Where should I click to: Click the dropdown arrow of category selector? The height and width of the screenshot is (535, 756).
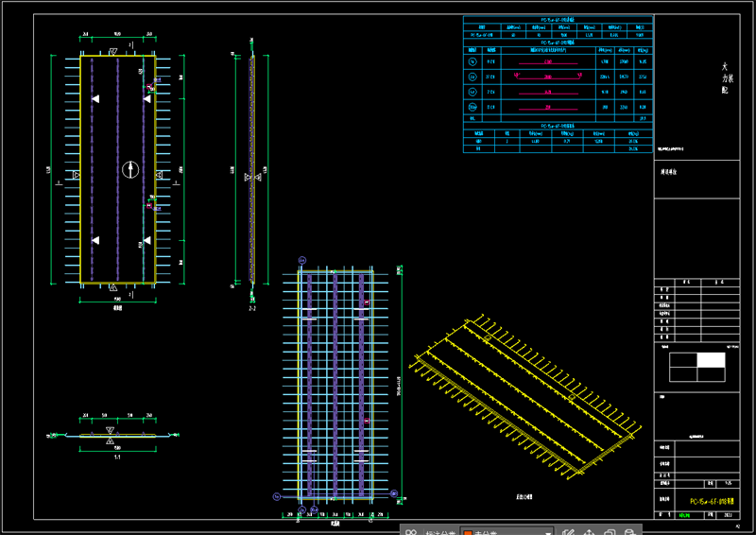(x=548, y=532)
